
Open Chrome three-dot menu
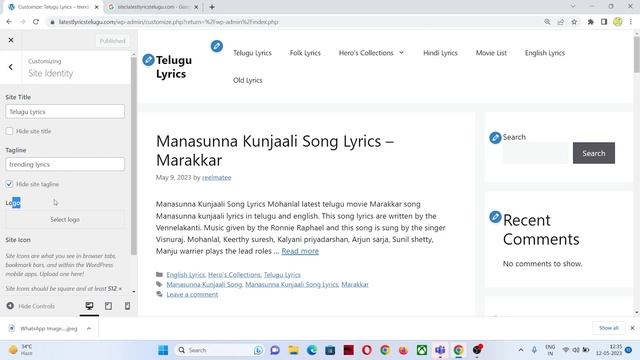631,22
